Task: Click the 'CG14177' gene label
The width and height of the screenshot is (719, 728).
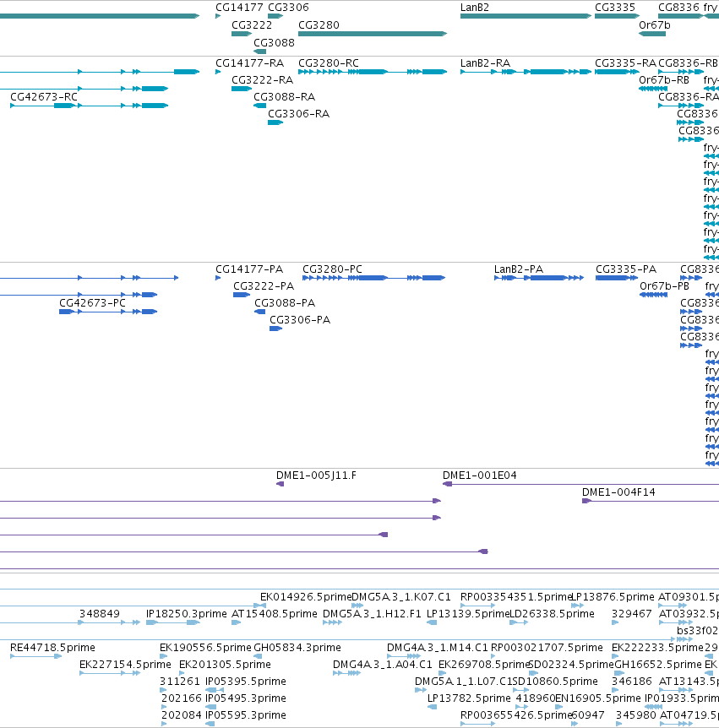Action: pos(239,7)
